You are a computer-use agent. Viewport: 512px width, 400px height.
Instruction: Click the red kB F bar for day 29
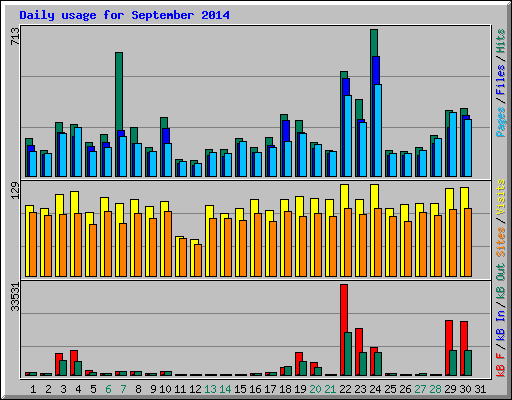pyautogui.click(x=449, y=335)
